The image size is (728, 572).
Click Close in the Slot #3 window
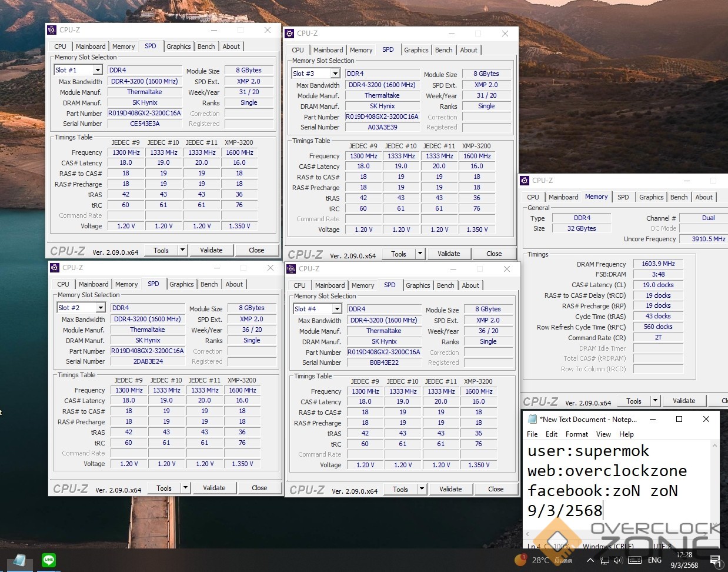click(x=494, y=254)
